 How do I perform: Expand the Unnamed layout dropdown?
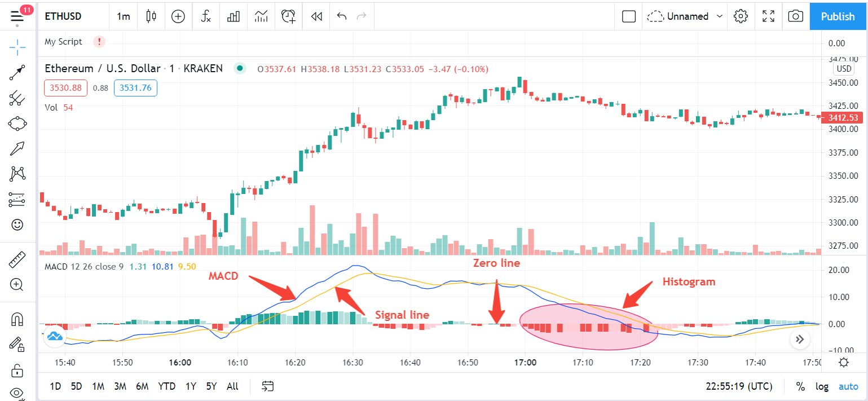(x=685, y=16)
